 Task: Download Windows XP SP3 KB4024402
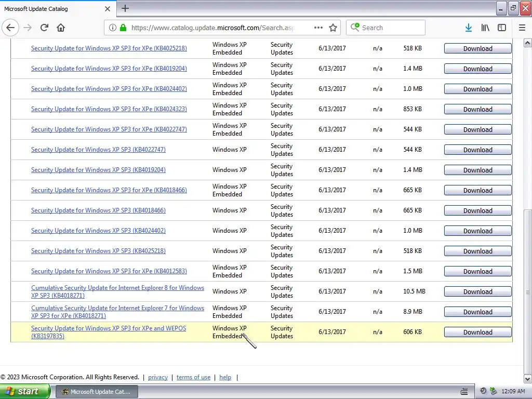pos(478,231)
